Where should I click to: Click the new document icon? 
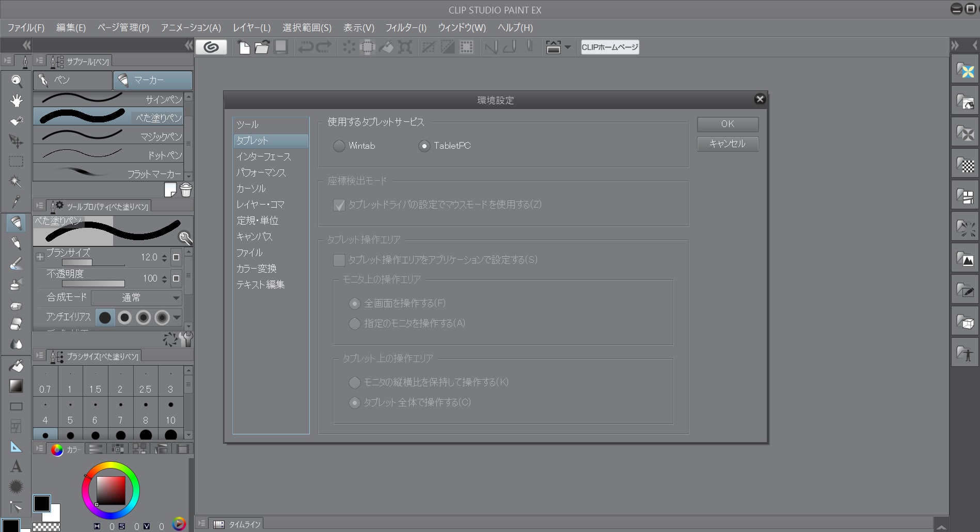(x=244, y=48)
